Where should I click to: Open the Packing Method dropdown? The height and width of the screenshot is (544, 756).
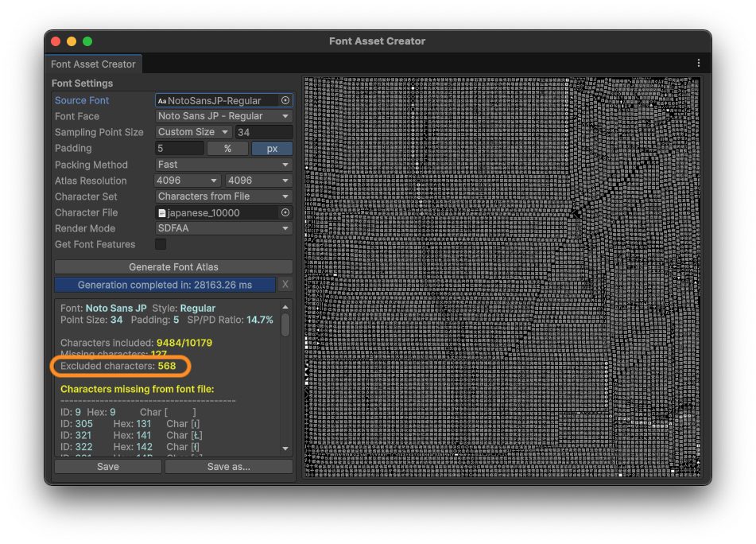(x=223, y=165)
